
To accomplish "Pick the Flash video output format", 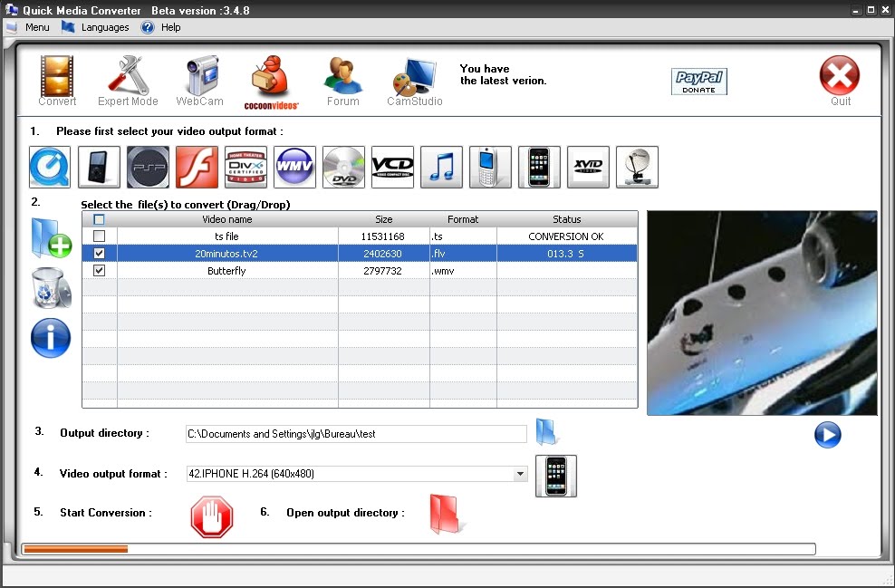I will pyautogui.click(x=196, y=167).
